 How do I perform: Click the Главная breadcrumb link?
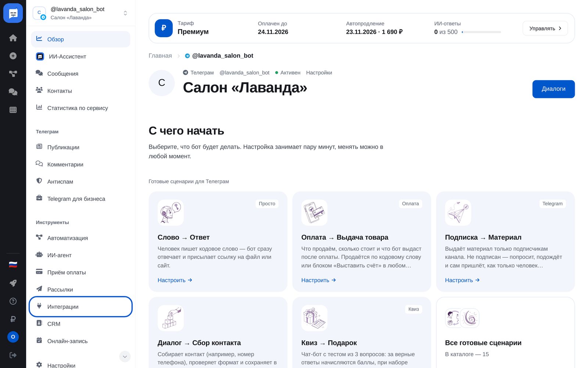click(x=160, y=56)
